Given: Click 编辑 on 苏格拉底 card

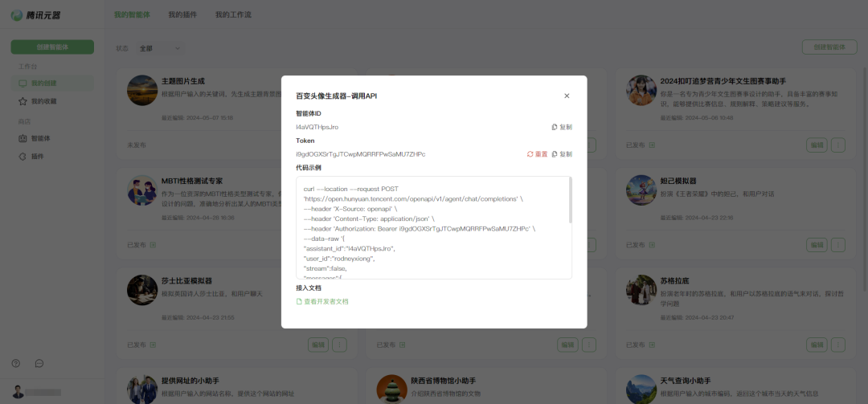Looking at the screenshot, I should tap(817, 345).
